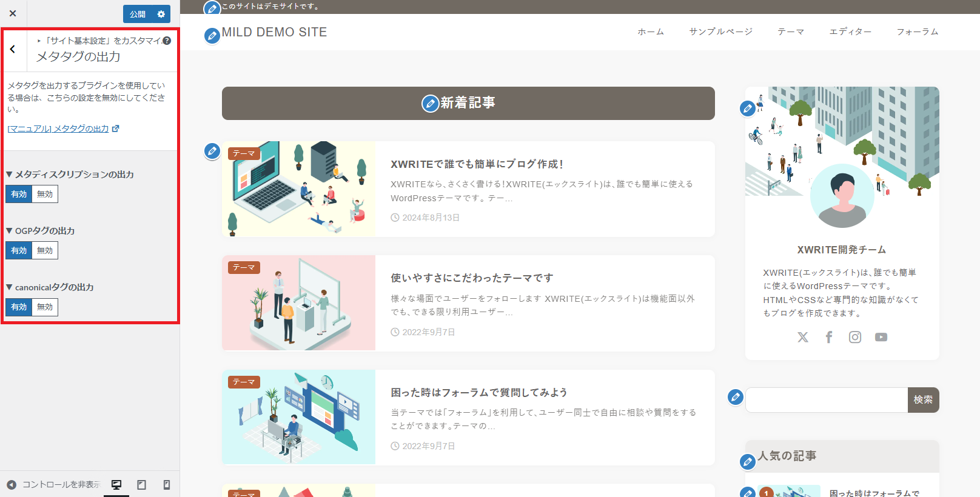980x497 pixels.
Task: Click the forum article thumbnail image
Action: (x=298, y=418)
